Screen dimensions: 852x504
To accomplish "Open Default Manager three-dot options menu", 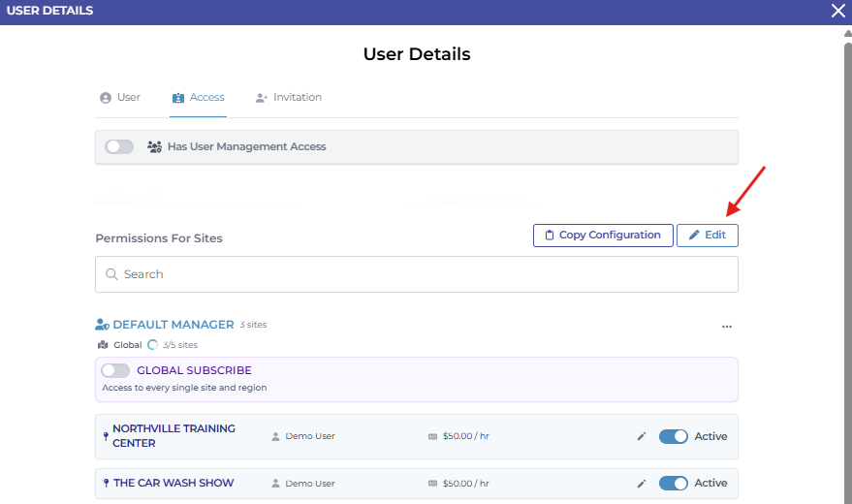I will pos(726,327).
